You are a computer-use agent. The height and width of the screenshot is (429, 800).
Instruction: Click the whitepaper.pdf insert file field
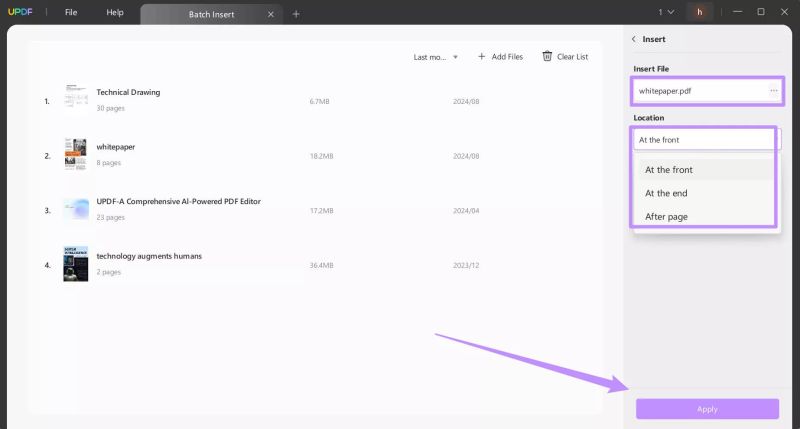(x=707, y=91)
